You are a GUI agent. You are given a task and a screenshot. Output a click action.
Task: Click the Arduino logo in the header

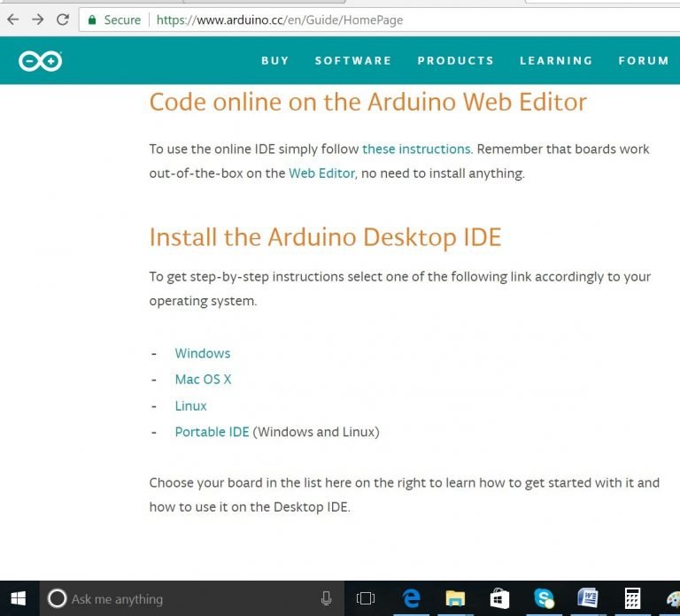pos(40,60)
